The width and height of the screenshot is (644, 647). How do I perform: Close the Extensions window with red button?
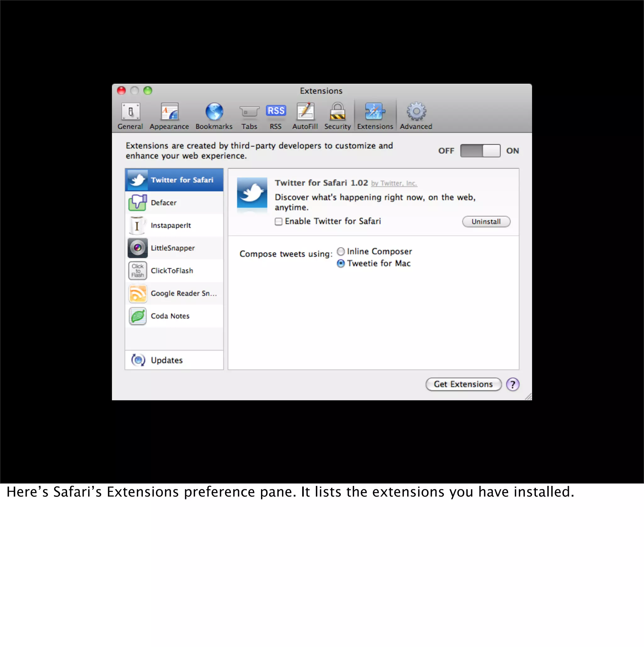[121, 91]
